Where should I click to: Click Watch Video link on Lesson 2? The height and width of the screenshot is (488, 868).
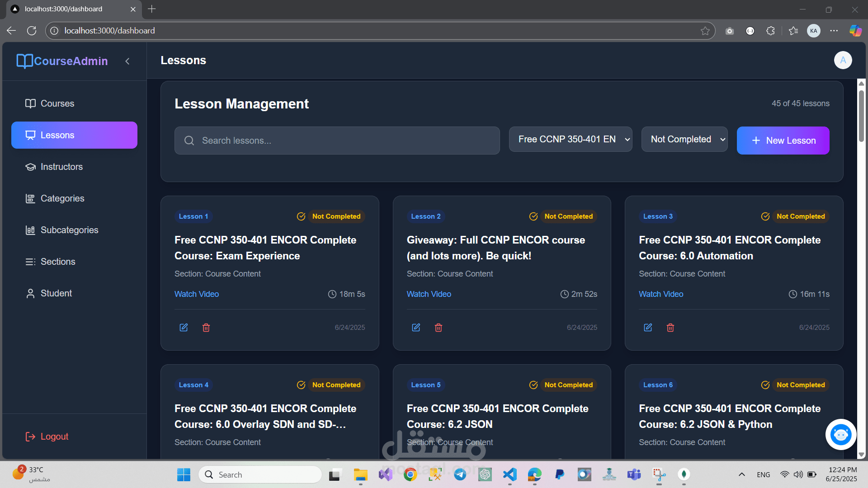pyautogui.click(x=429, y=294)
